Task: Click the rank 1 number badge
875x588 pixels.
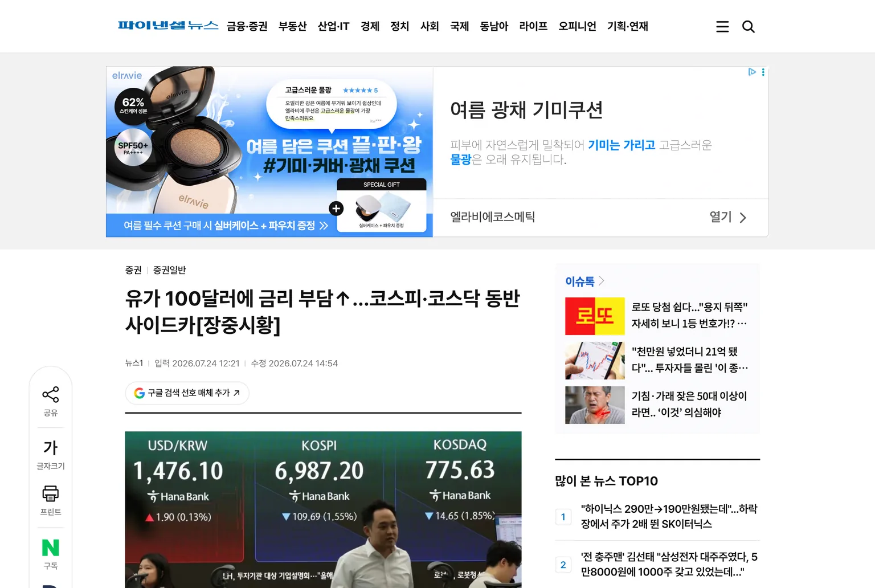Action: (563, 517)
